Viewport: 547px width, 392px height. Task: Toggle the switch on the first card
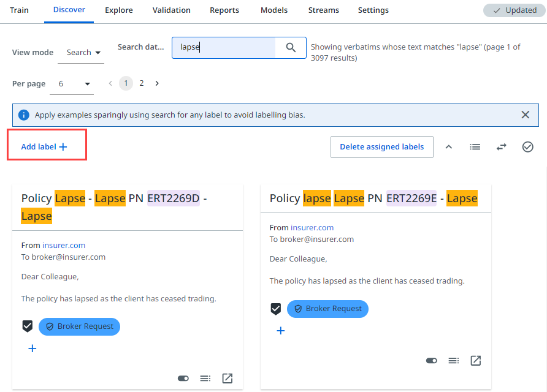pos(183,379)
